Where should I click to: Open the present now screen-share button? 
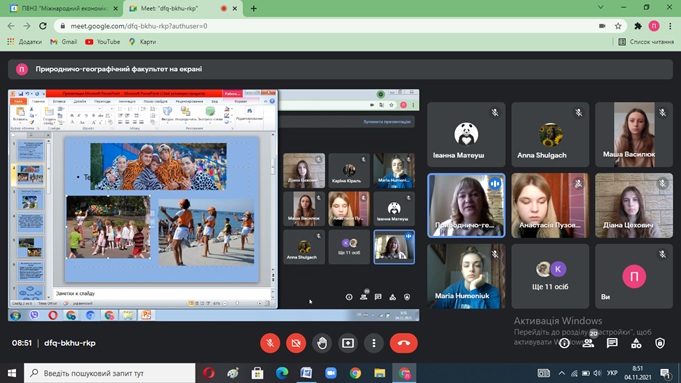pos(348,343)
